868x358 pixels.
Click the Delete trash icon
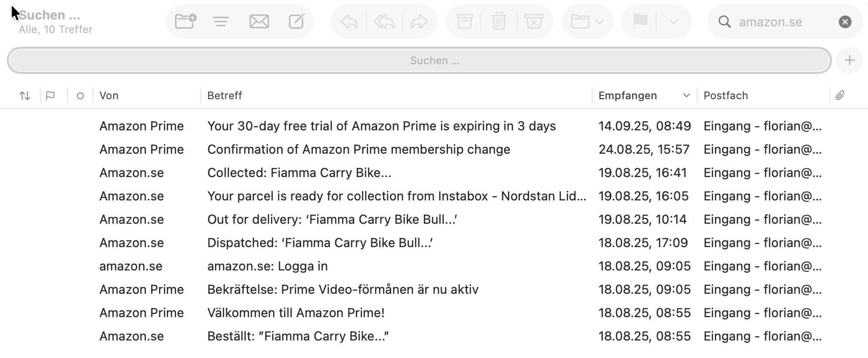499,21
